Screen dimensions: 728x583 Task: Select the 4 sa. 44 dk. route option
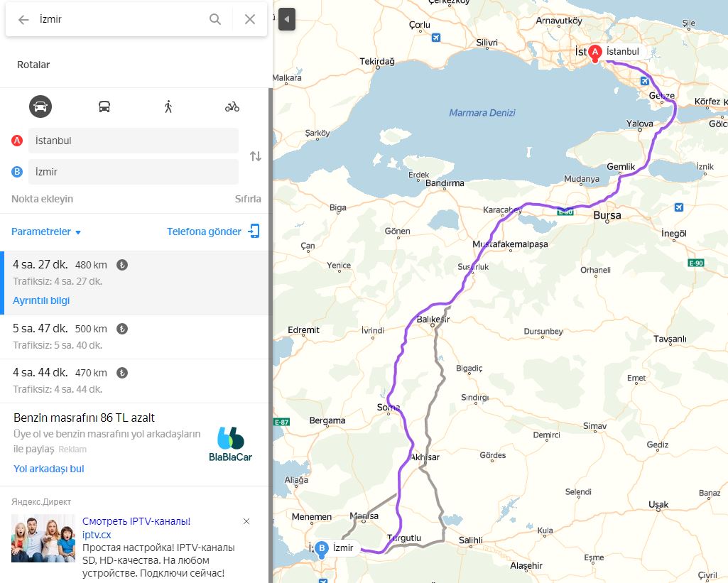(134, 381)
